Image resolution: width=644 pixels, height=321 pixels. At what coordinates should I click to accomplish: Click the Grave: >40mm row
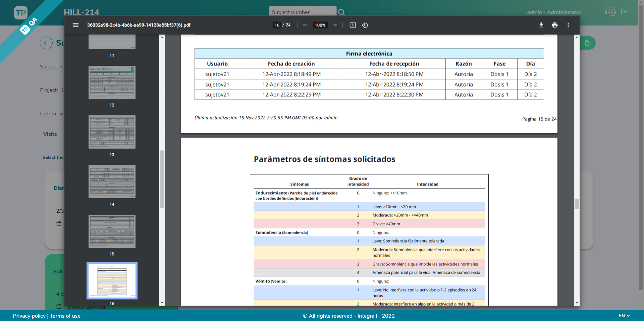pos(369,224)
